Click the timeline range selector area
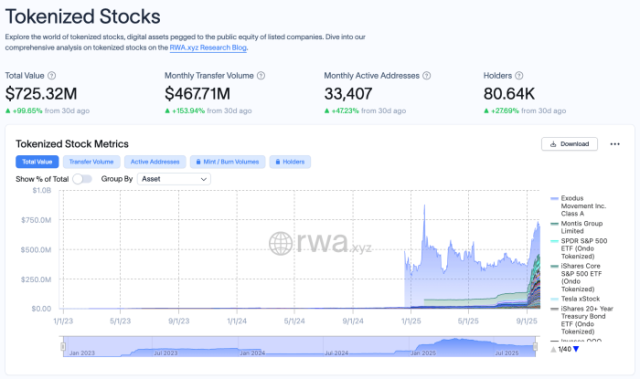640x379 pixels. point(299,347)
